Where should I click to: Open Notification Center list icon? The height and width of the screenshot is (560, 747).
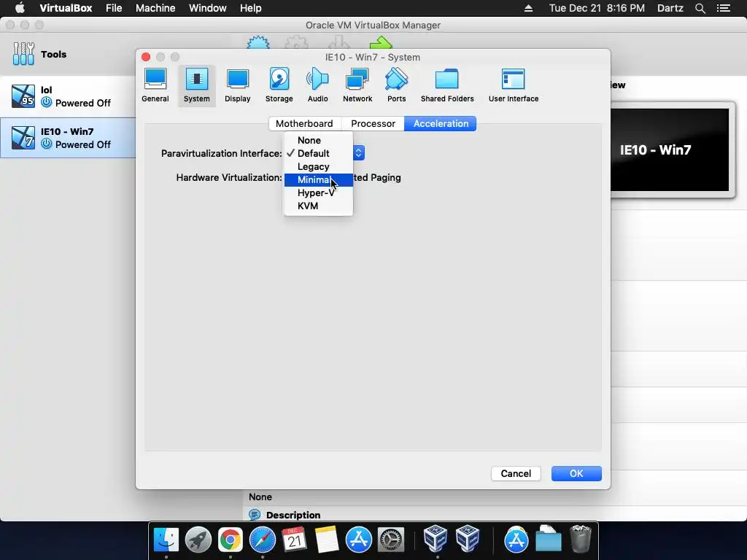(x=724, y=8)
